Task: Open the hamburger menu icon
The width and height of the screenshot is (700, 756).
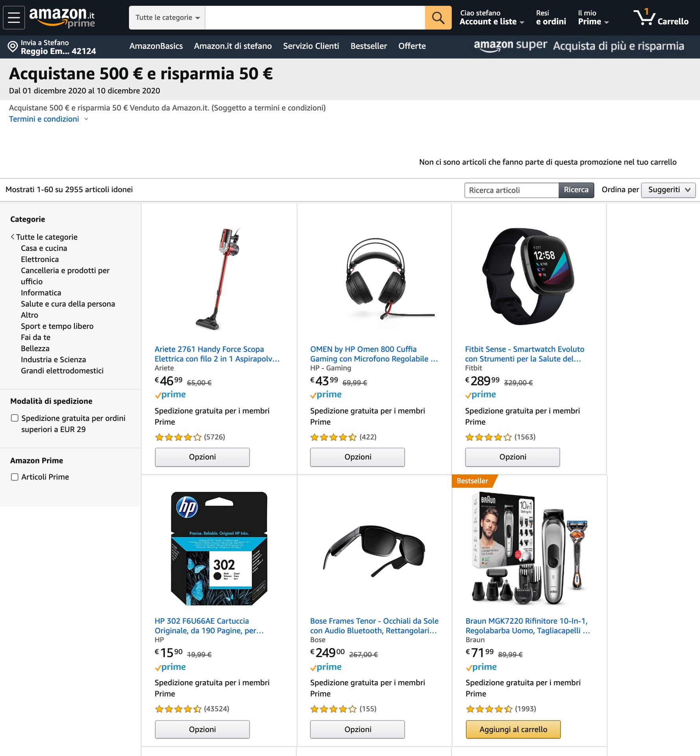Action: click(x=14, y=17)
